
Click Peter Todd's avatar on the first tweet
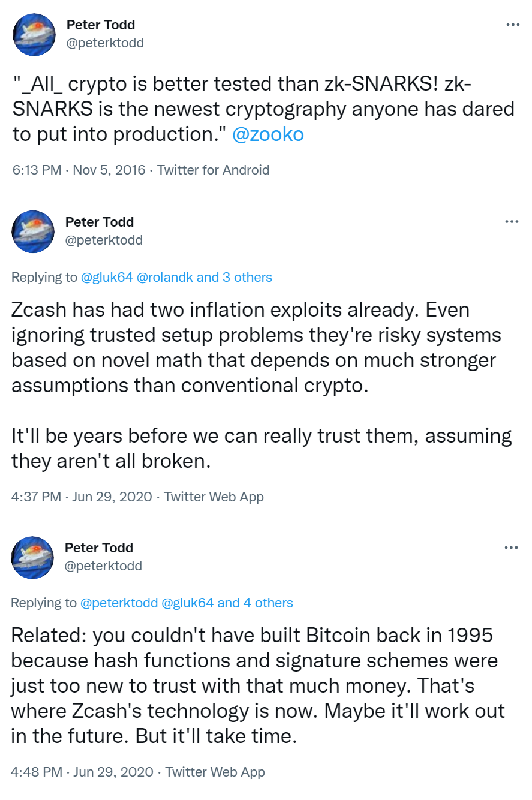click(x=34, y=35)
